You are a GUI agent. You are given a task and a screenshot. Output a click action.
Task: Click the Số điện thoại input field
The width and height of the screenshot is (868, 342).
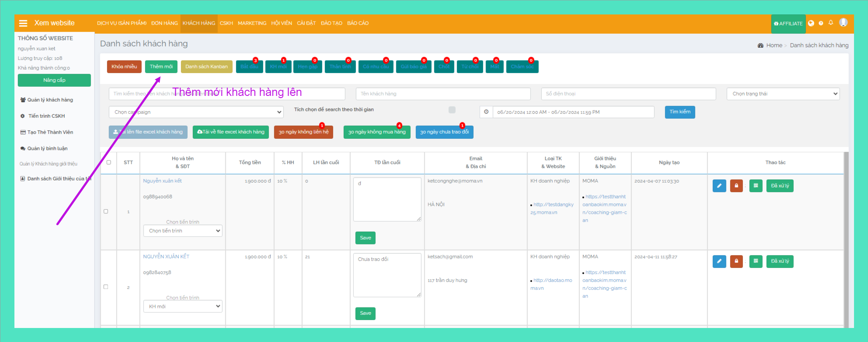[628, 94]
